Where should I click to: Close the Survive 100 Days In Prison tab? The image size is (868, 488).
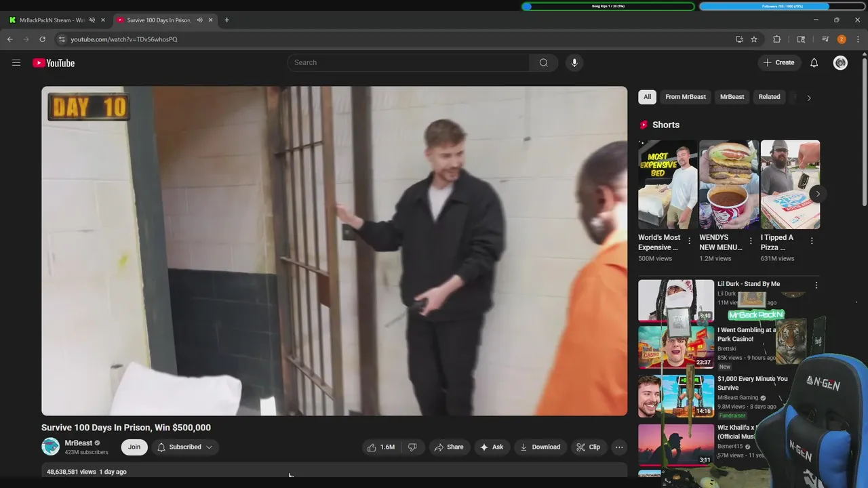click(x=210, y=20)
